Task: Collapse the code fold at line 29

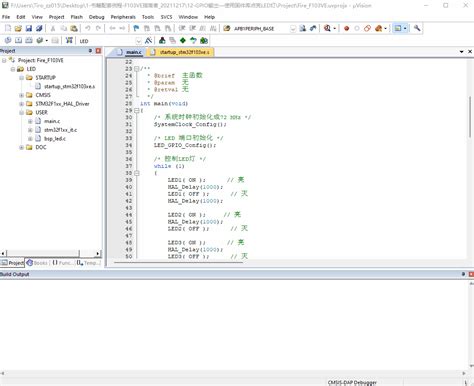Action: point(136,110)
